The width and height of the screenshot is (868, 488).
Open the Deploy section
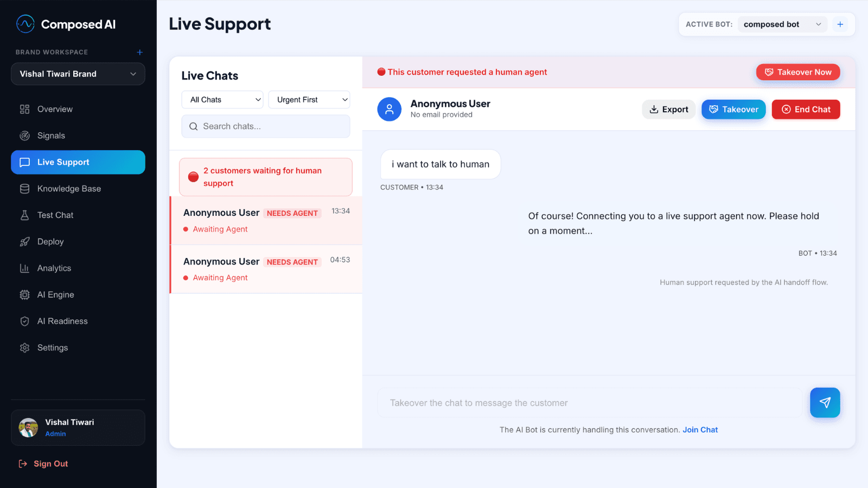(x=78, y=242)
